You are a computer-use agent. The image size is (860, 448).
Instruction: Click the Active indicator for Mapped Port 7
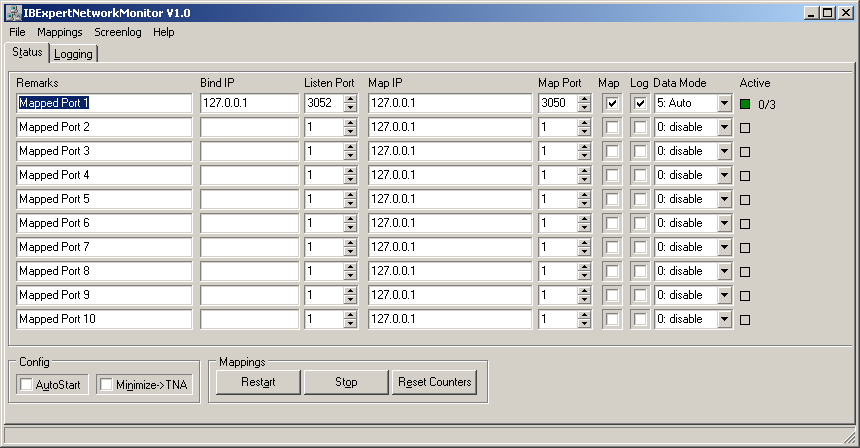click(x=745, y=248)
